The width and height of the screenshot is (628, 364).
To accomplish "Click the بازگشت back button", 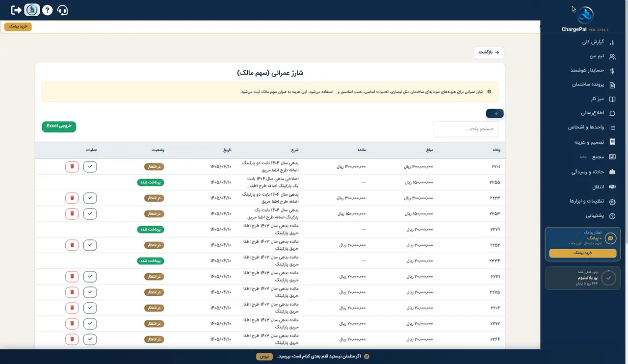I will [x=489, y=52].
